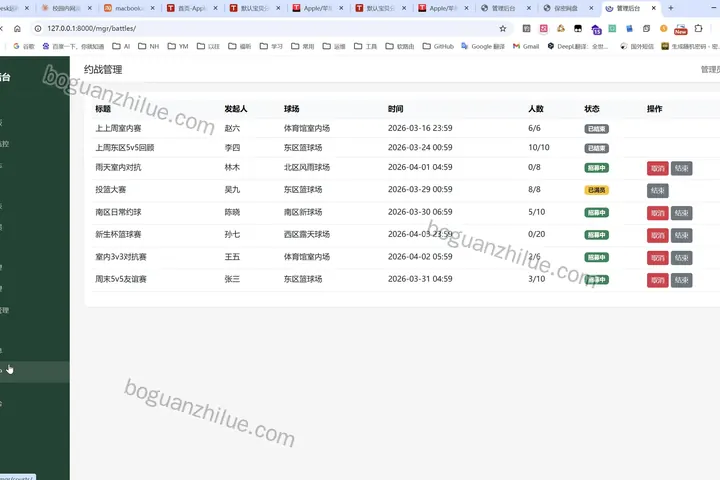The image size is (720, 480).
Task: Cancel the 雨天室内对抗 battle
Action: point(658,168)
